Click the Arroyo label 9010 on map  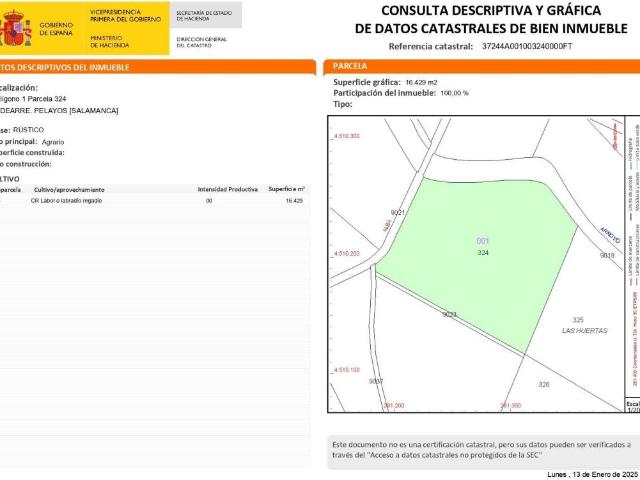click(607, 255)
